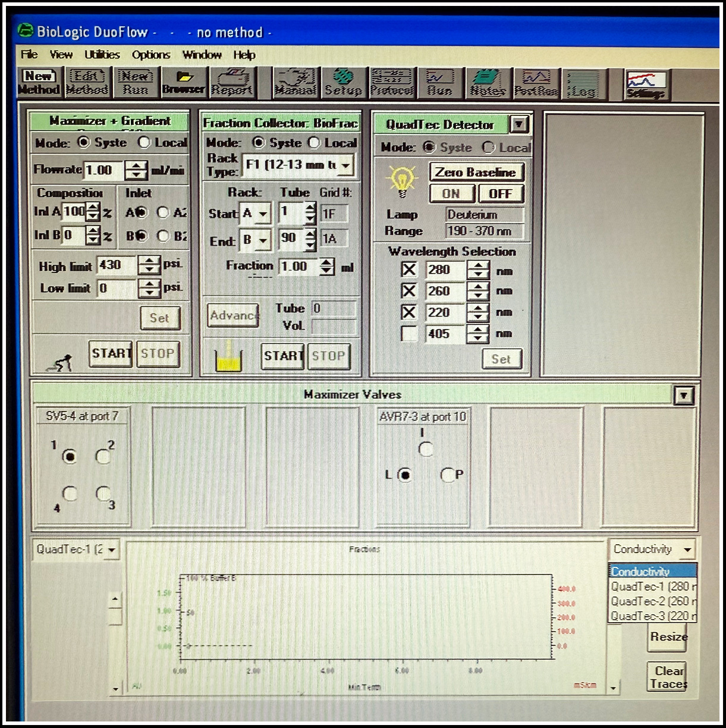This screenshot has height=728, width=726.
Task: Click the yellow beaker fraction collector icon
Action: [228, 357]
